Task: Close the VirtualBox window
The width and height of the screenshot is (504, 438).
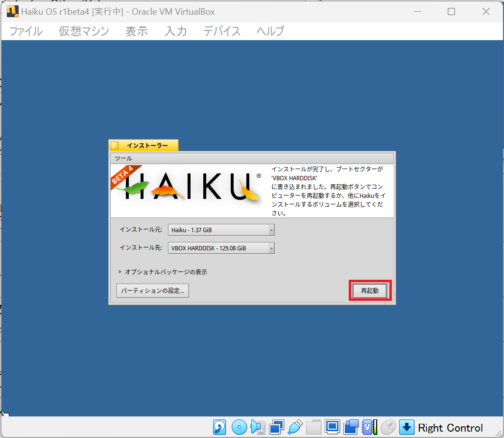Action: pyautogui.click(x=486, y=12)
